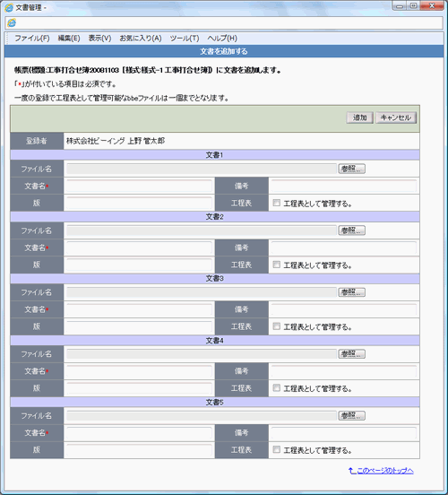Click the 備考 field of 文書2
This screenshot has width=448, height=495.
click(x=343, y=247)
